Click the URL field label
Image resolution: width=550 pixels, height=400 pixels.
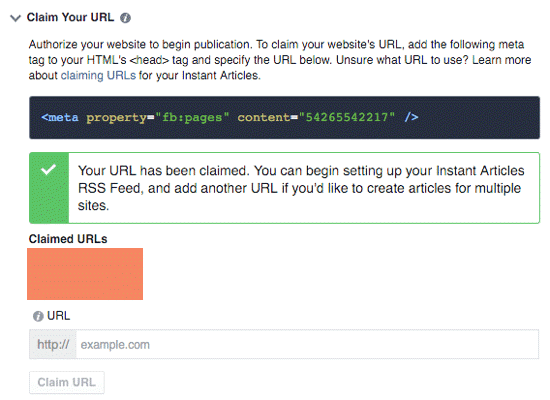(59, 316)
